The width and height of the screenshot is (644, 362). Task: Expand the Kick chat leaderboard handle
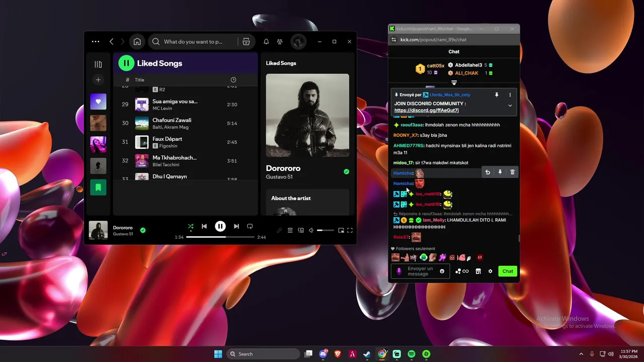[x=454, y=82]
